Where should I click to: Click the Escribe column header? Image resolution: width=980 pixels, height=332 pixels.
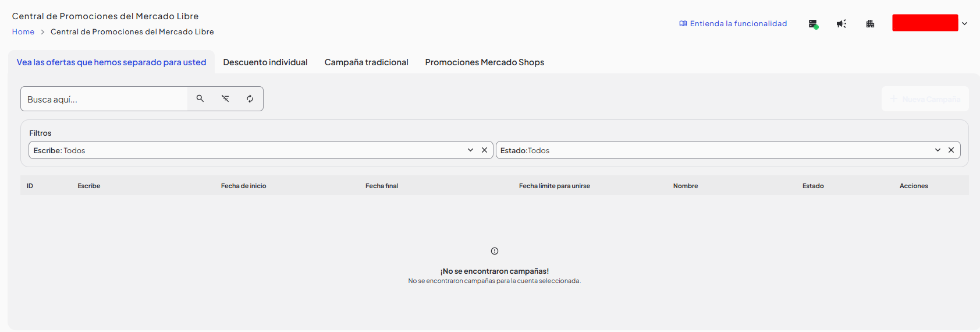pyautogui.click(x=89, y=186)
